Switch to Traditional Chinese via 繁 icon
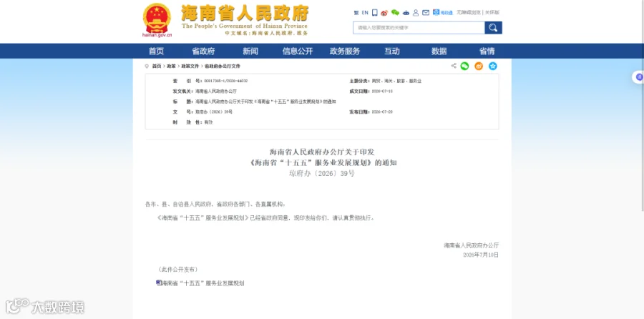Screen dimensions: 644x319 pyautogui.click(x=356, y=13)
